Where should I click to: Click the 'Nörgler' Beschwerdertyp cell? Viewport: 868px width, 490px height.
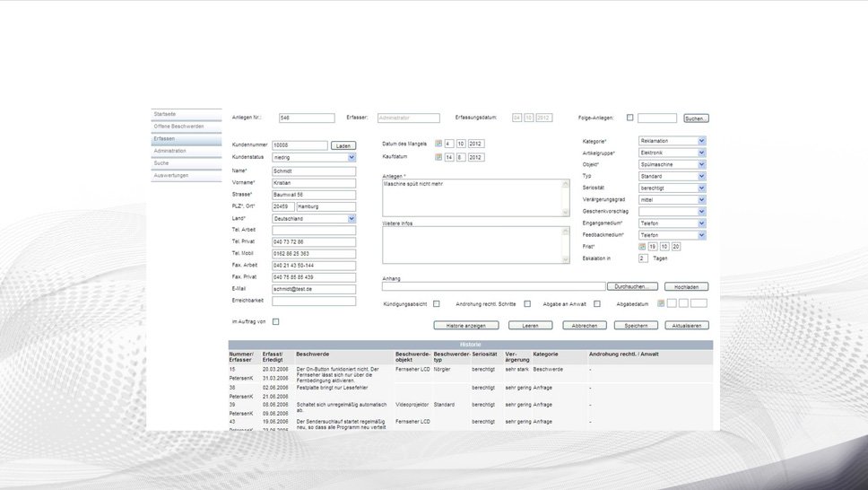tap(442, 369)
